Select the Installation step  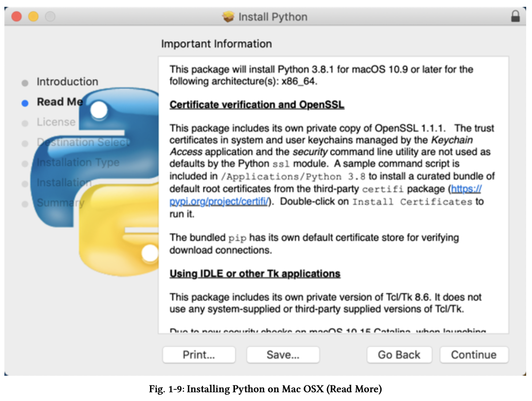point(64,183)
